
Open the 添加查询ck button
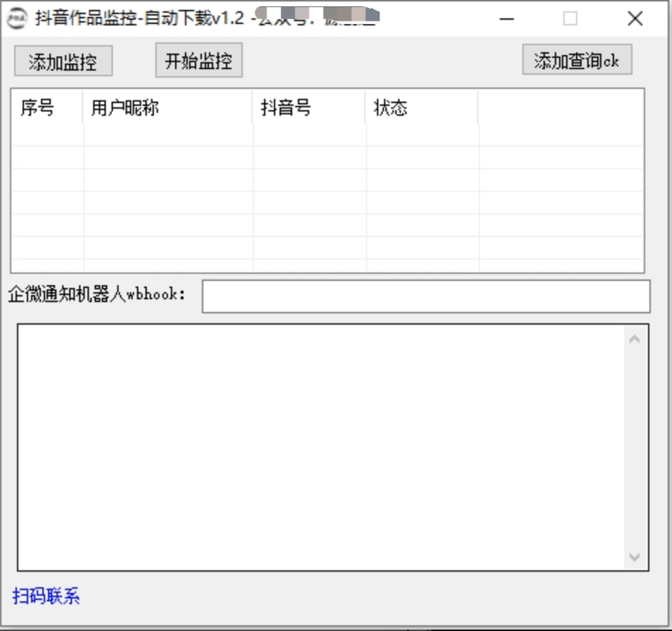click(x=577, y=59)
